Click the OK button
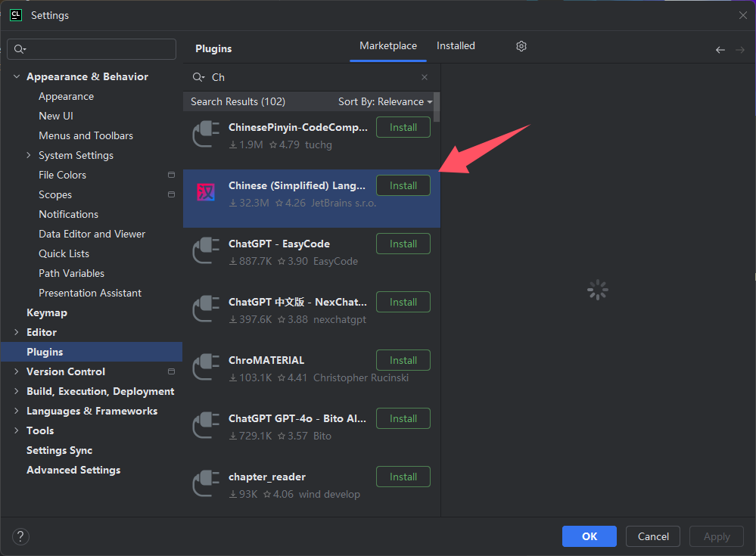The image size is (756, 556). [590, 536]
